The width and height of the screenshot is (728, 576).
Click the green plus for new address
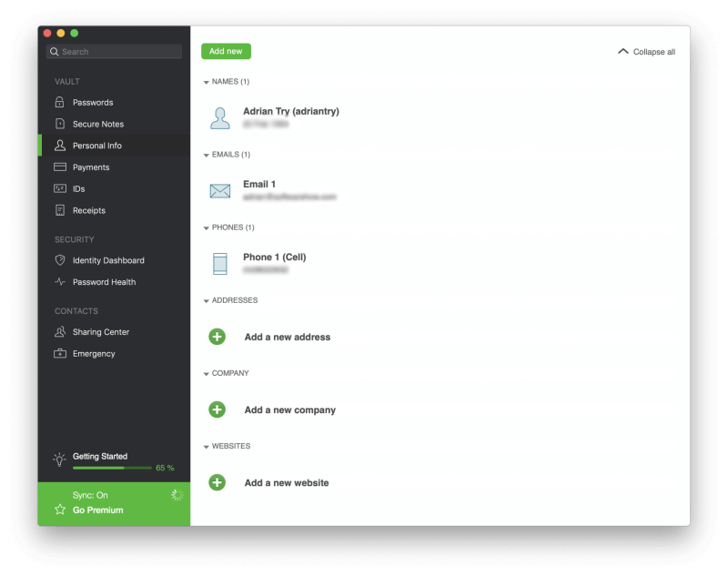[217, 337]
